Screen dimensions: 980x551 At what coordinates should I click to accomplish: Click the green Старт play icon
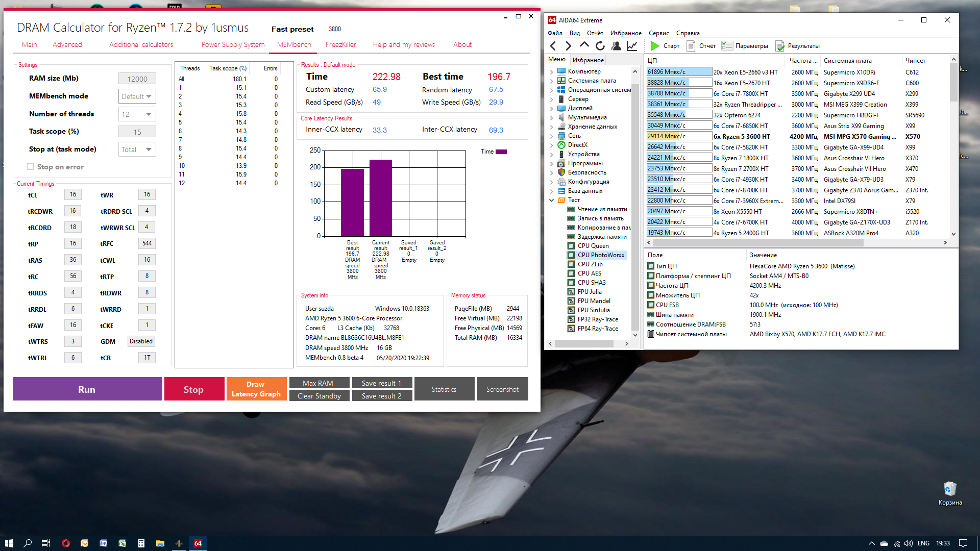click(x=655, y=46)
